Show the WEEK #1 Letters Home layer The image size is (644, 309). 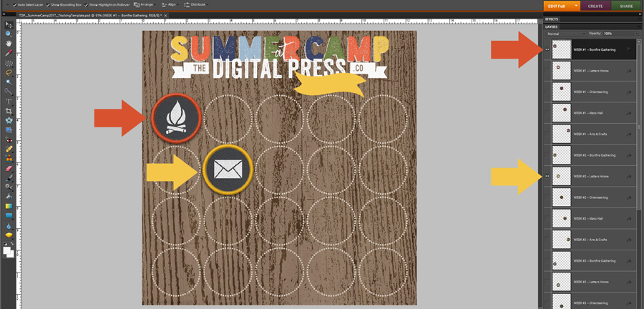[547, 71]
